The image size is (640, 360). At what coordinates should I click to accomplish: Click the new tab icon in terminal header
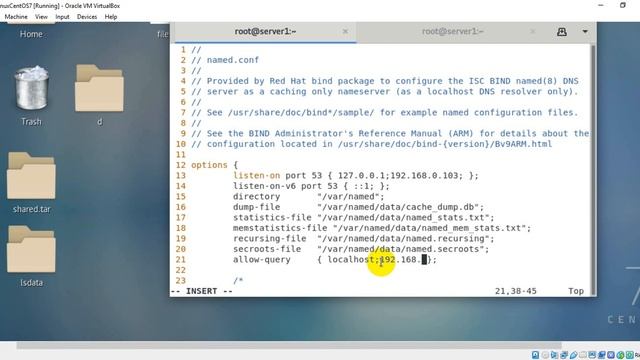[562, 32]
